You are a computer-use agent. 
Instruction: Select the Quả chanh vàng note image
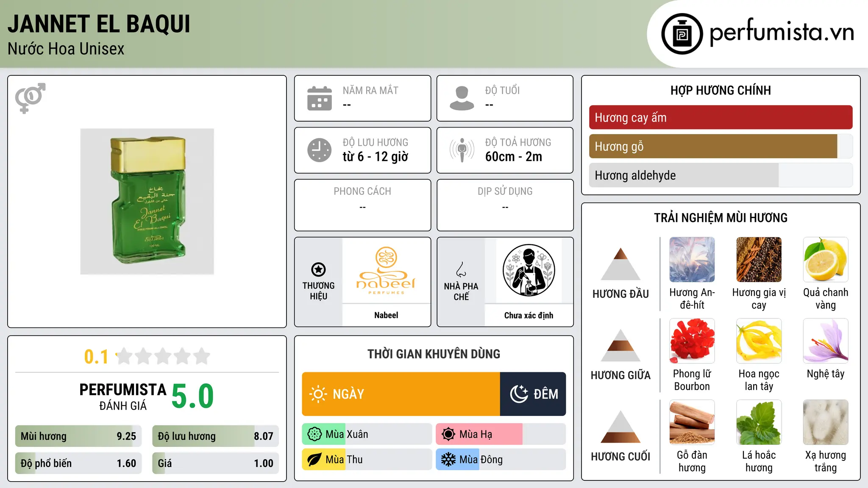coord(826,260)
